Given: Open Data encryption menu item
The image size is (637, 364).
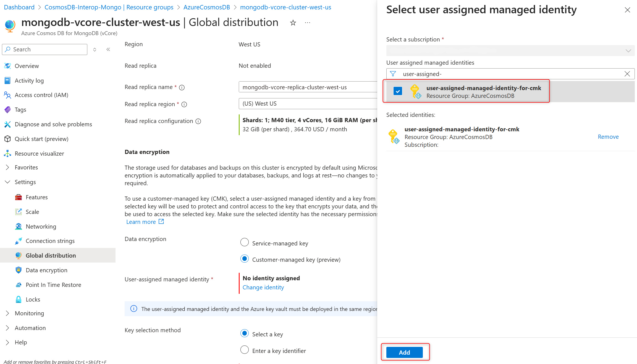Looking at the screenshot, I should tap(46, 270).
